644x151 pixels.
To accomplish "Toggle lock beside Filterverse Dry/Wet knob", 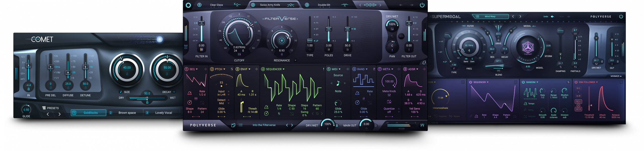I will [x=337, y=125].
